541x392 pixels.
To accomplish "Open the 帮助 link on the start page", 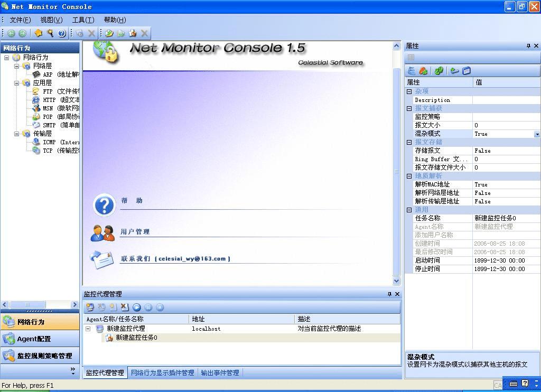I will click(132, 200).
